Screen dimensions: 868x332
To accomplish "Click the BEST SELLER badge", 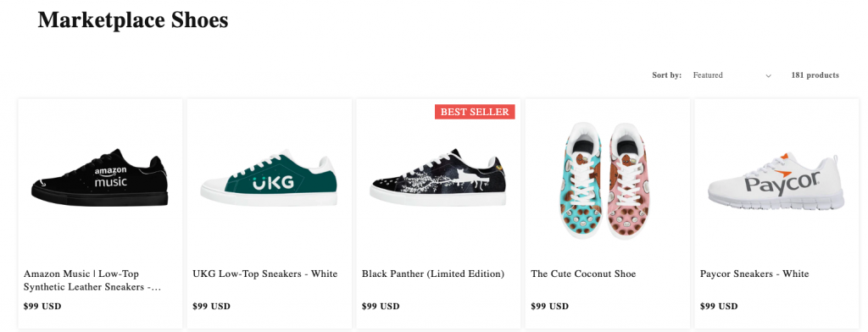I will pyautogui.click(x=475, y=112).
